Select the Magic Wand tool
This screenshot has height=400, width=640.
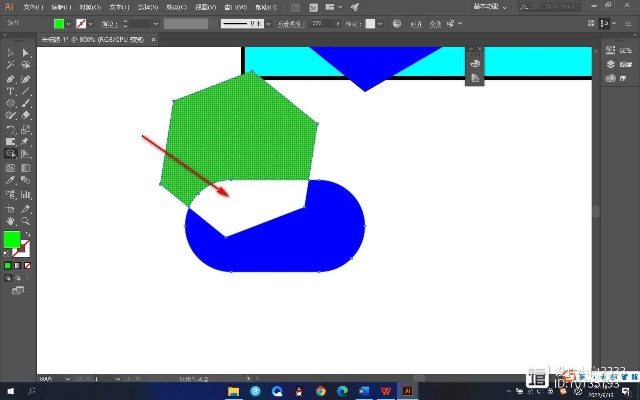point(10,65)
